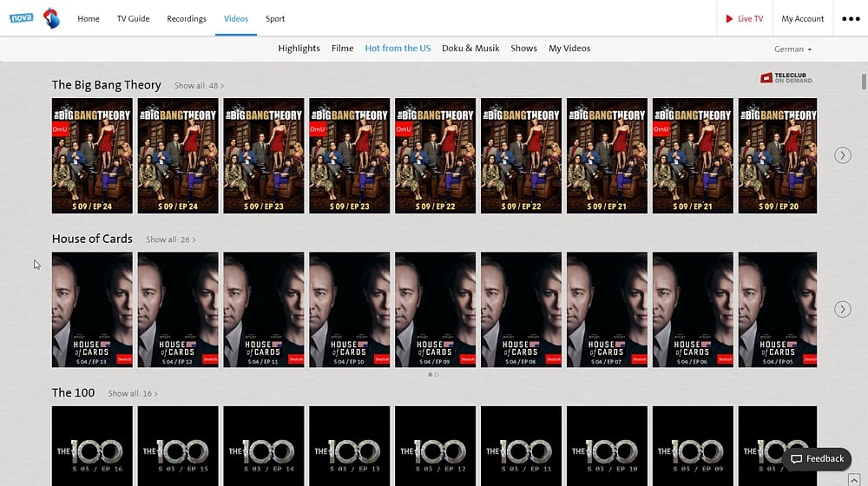868x486 pixels.
Task: Open Big Bang Theory S09 EP21 without OmU badge
Action: point(607,155)
